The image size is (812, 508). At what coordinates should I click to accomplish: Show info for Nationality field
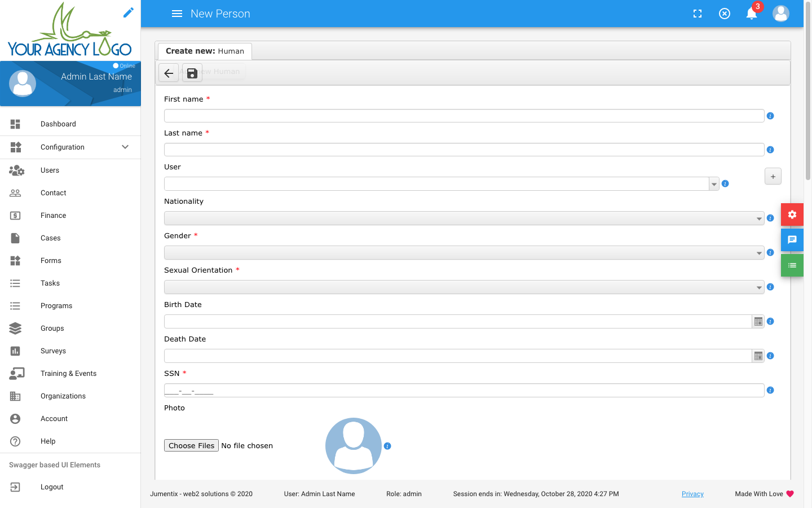click(770, 218)
